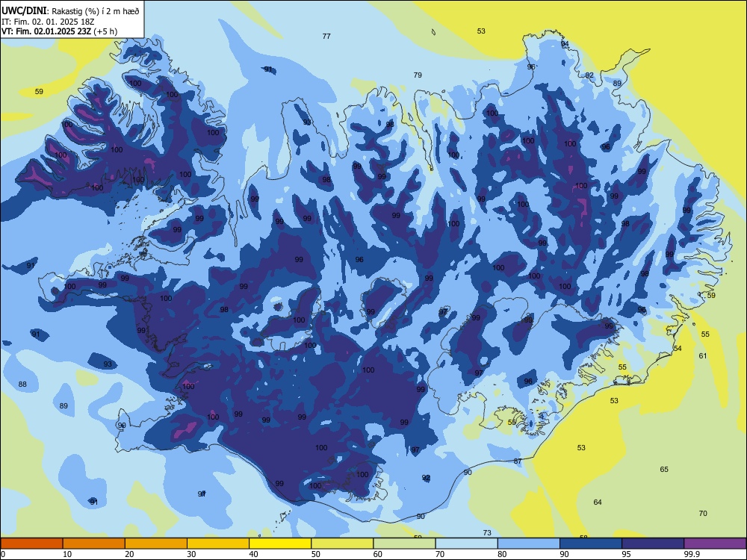Click the humidity value '64' on the map
747x560 pixels.
click(x=598, y=503)
